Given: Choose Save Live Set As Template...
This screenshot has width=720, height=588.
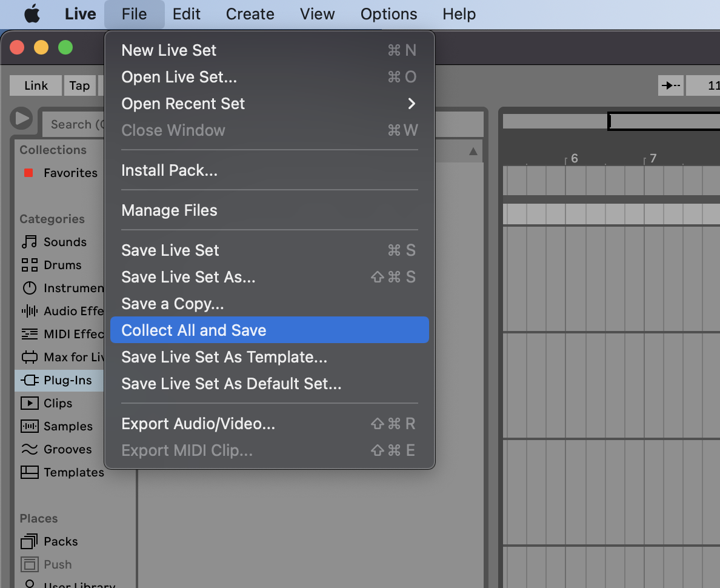Looking at the screenshot, I should click(270, 357).
